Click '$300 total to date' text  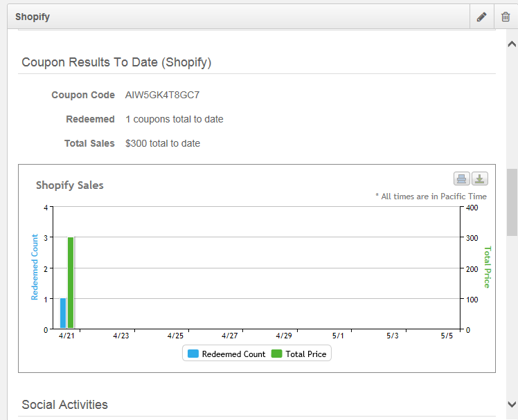[163, 143]
